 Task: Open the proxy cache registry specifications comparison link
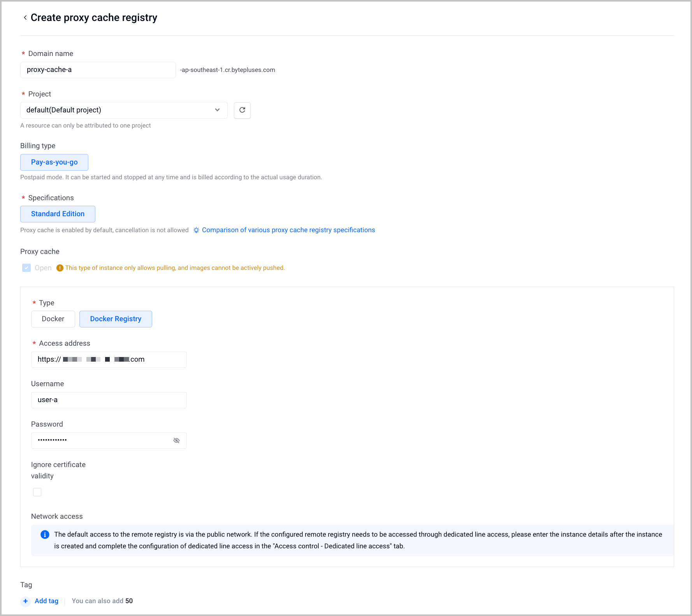click(288, 230)
